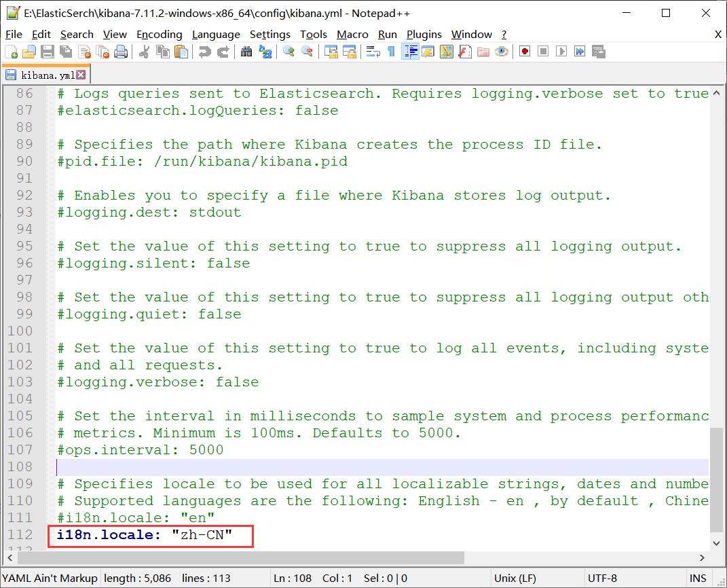Click the Paste clipboard icon
The width and height of the screenshot is (727, 588).
click(181, 52)
